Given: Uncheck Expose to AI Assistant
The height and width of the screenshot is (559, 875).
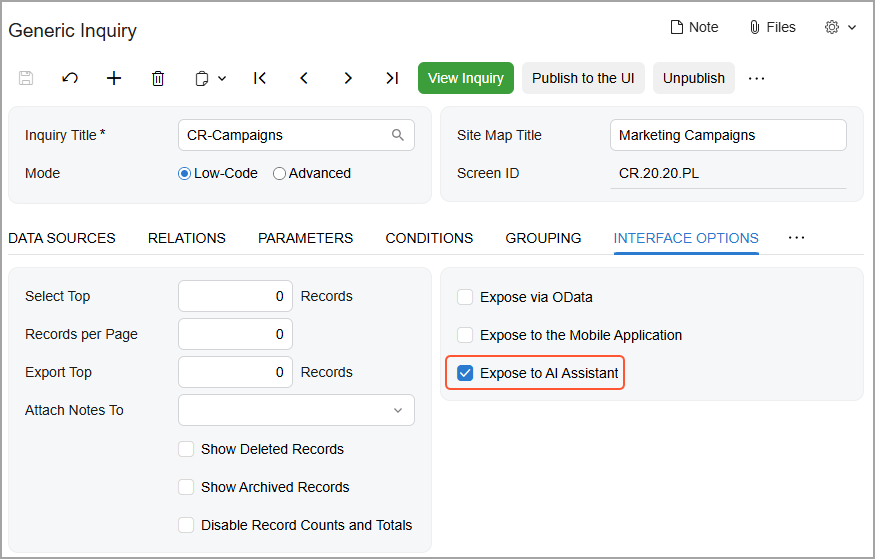Looking at the screenshot, I should (x=465, y=373).
